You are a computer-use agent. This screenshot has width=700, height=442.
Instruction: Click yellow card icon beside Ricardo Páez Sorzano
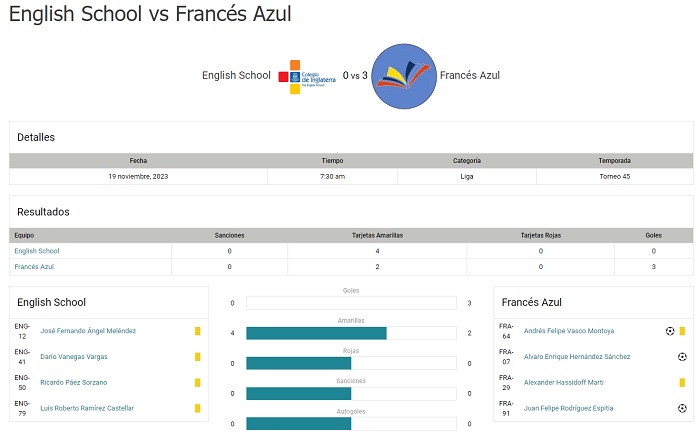point(198,382)
